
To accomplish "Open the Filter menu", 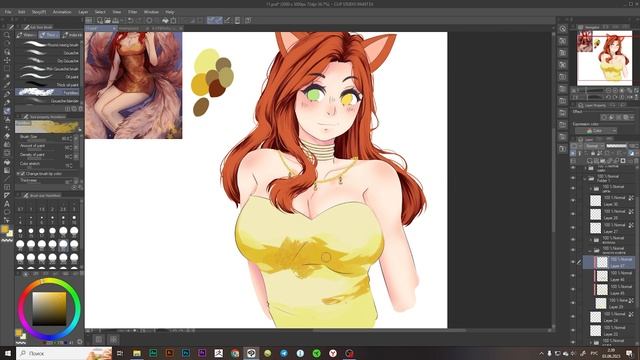I will point(133,12).
